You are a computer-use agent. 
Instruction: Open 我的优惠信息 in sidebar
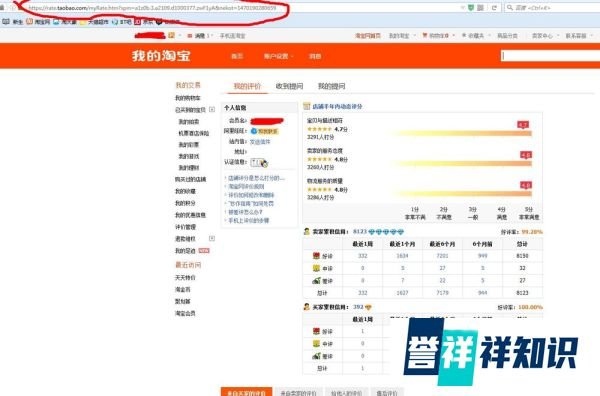tap(190, 215)
